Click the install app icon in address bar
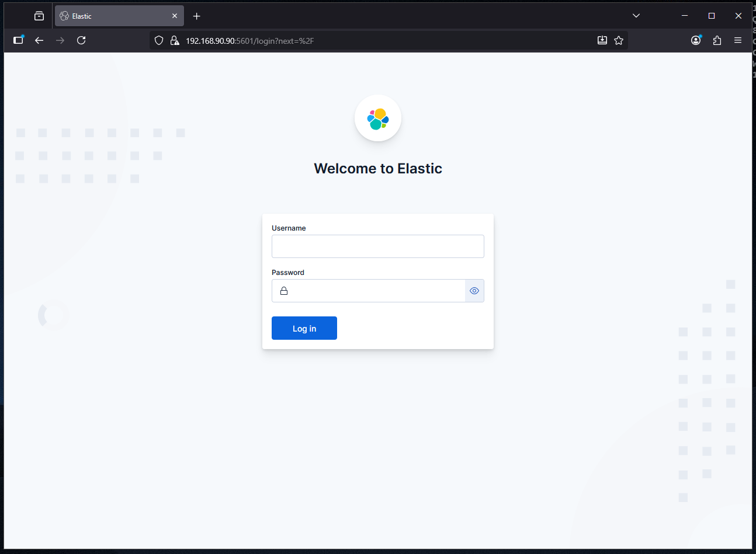This screenshot has height=554, width=756. 602,40
